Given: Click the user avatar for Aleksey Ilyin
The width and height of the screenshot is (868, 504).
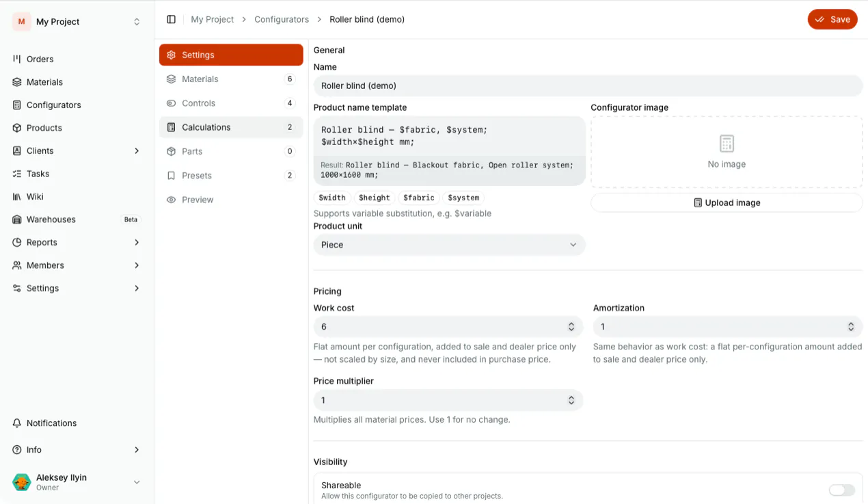Looking at the screenshot, I should pos(22,482).
